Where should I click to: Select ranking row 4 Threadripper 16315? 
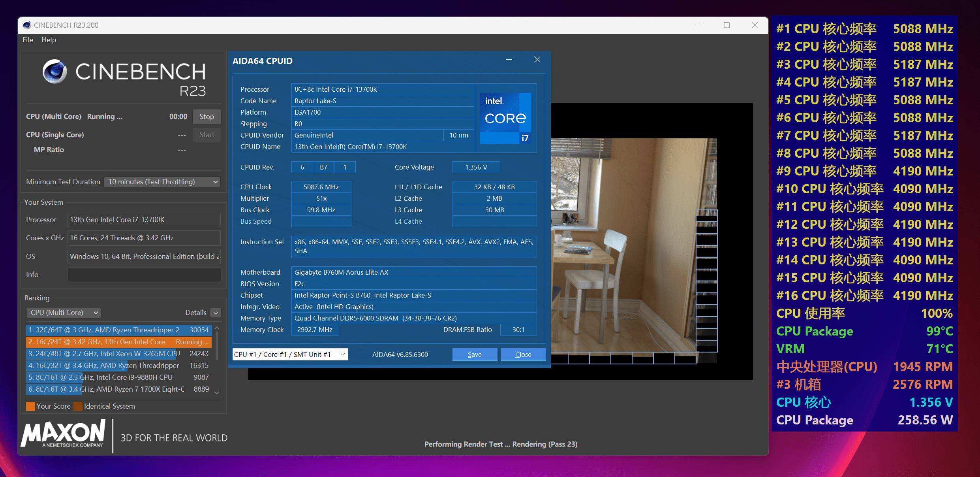coord(119,366)
